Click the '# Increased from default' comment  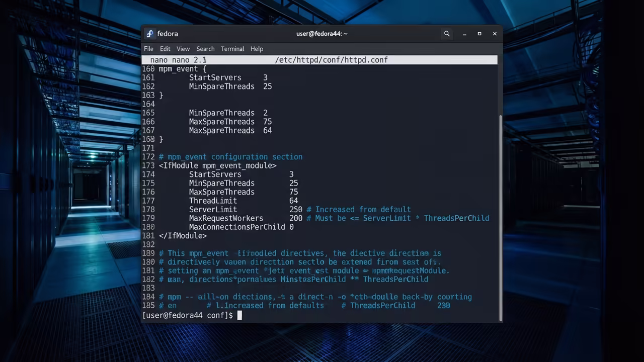[x=359, y=210]
